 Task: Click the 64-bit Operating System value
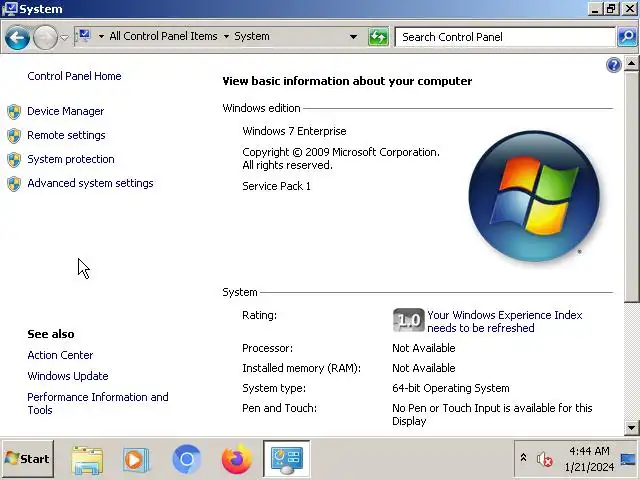pyautogui.click(x=451, y=388)
